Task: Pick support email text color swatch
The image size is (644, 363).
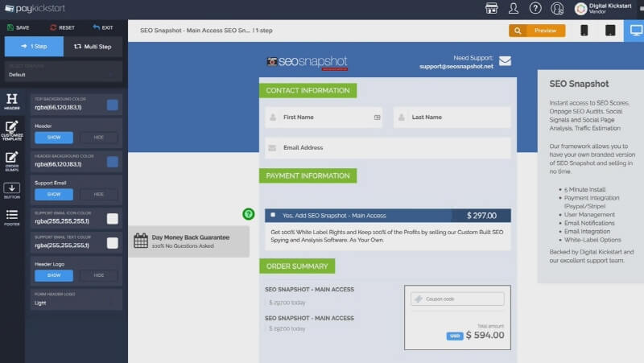Action: [x=112, y=243]
